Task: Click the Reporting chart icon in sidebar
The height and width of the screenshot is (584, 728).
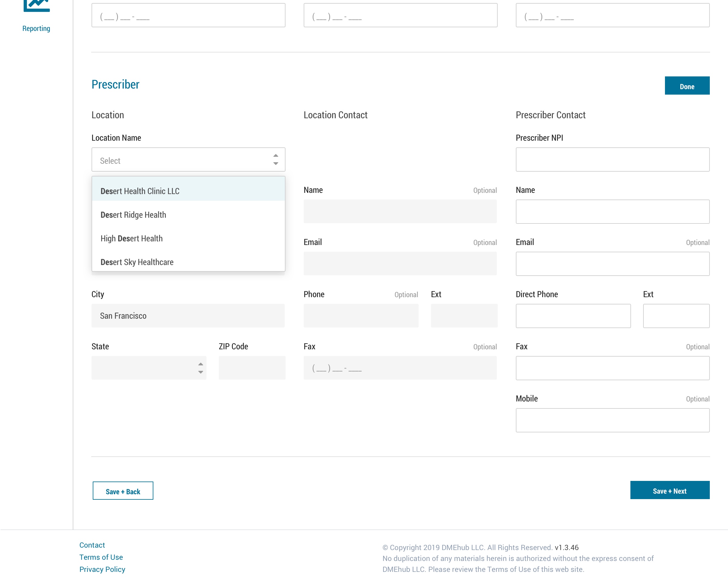Action: 36,5
